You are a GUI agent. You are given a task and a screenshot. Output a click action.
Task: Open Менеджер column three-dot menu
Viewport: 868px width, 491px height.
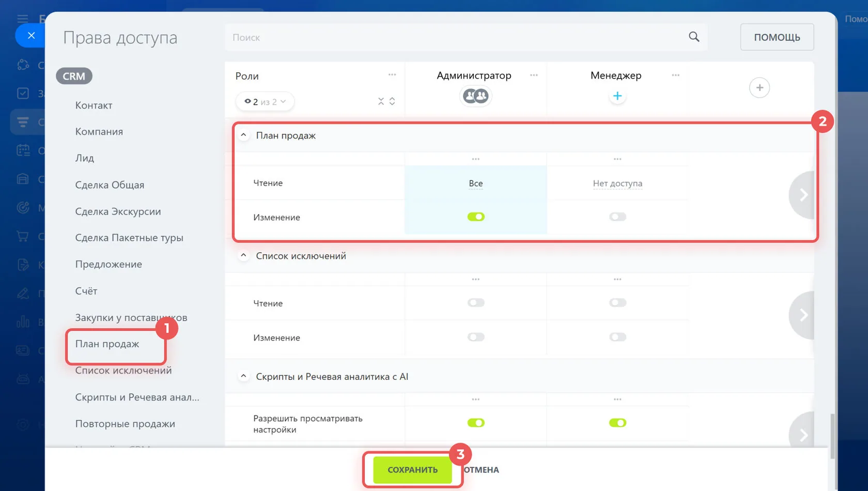pyautogui.click(x=675, y=75)
